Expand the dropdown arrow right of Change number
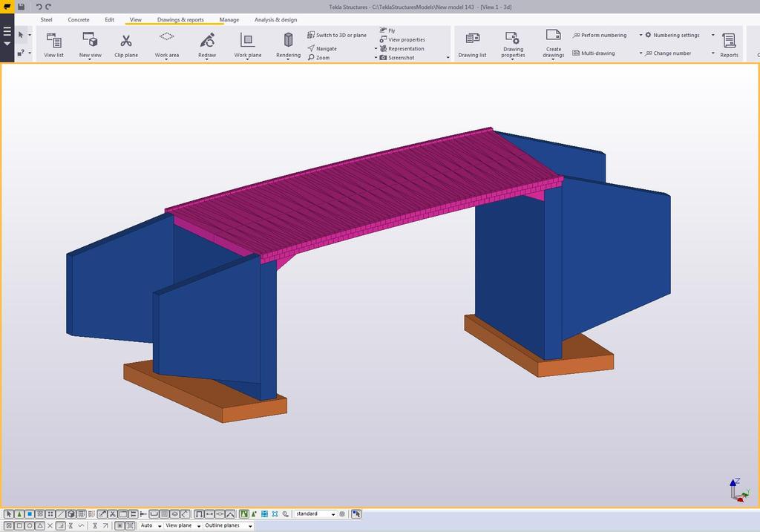Image resolution: width=760 pixels, height=532 pixels. point(713,53)
